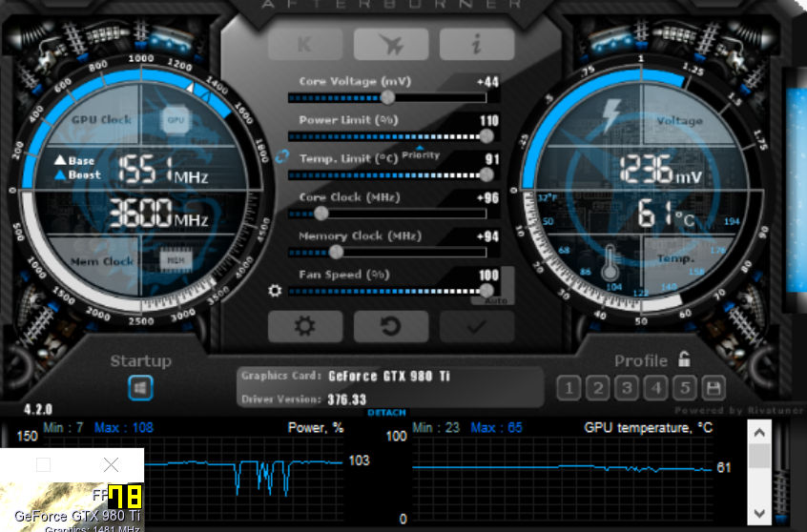807x532 pixels.
Task: Click the Temp. Limit slider handle
Action: click(x=486, y=174)
